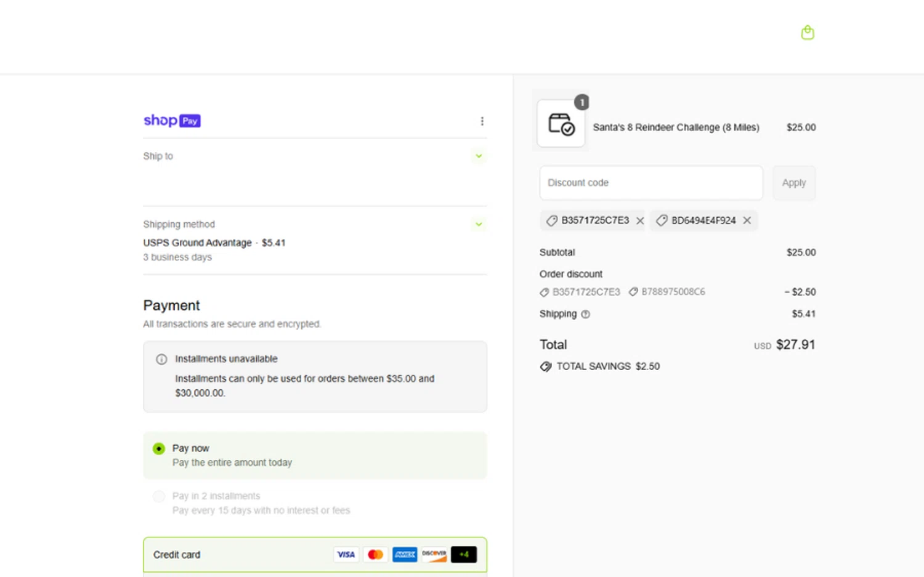Remove discount code B3571725C7E3
Image resolution: width=924 pixels, height=577 pixels.
coord(640,220)
